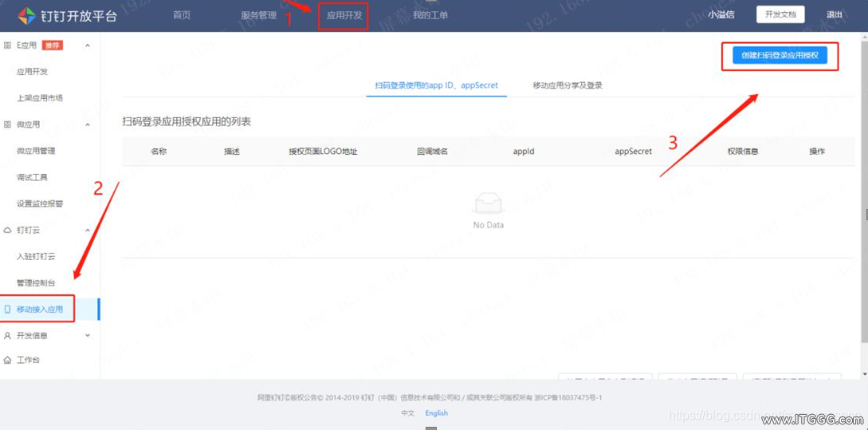Click the appId column header
The height and width of the screenshot is (430, 868).
[x=524, y=152]
